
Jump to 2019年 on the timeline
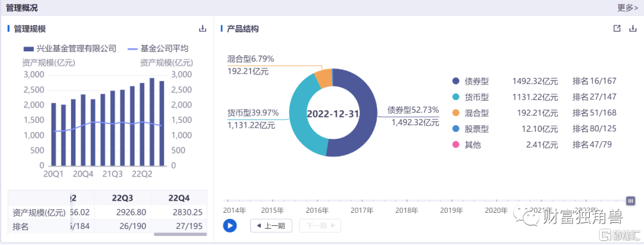click(451, 210)
